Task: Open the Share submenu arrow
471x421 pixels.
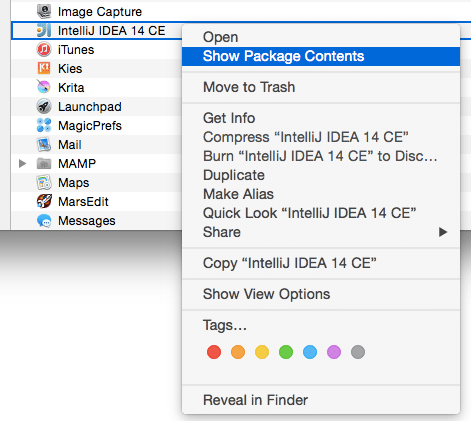Action: 443,232
